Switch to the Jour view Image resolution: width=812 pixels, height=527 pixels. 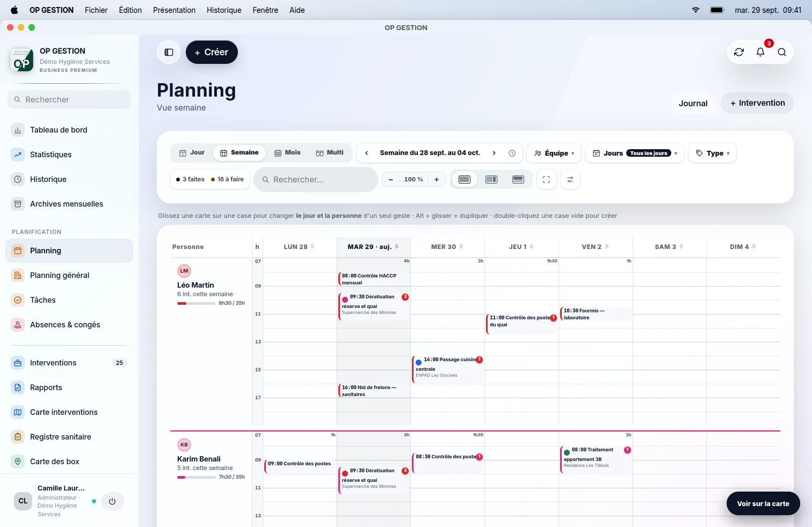[x=192, y=153]
